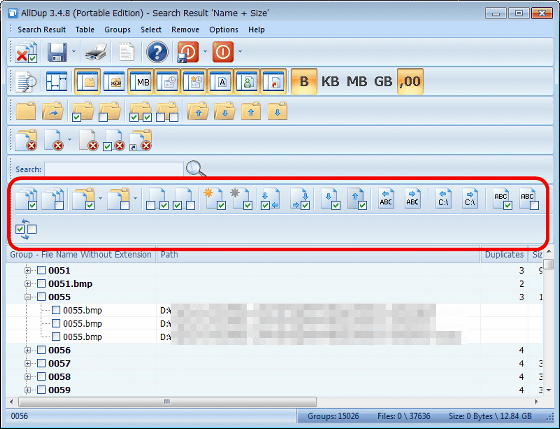Toggle the ,00 decimal places button

tap(410, 81)
